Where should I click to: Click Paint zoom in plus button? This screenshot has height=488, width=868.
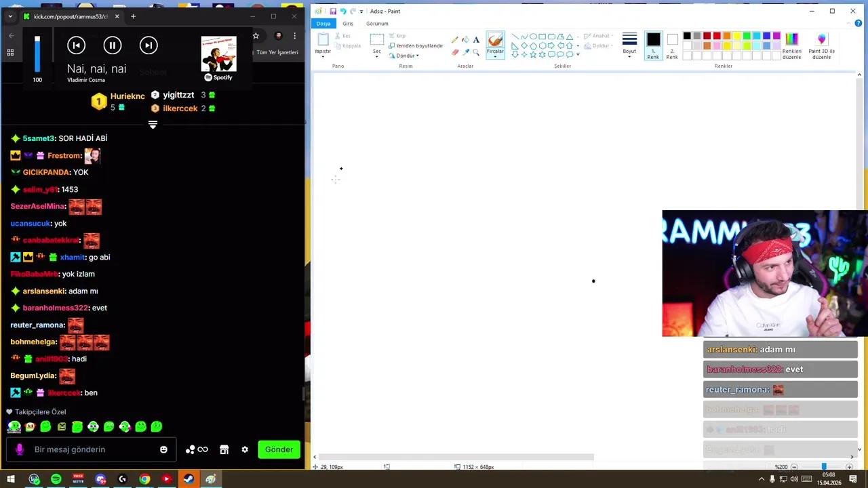(849, 467)
